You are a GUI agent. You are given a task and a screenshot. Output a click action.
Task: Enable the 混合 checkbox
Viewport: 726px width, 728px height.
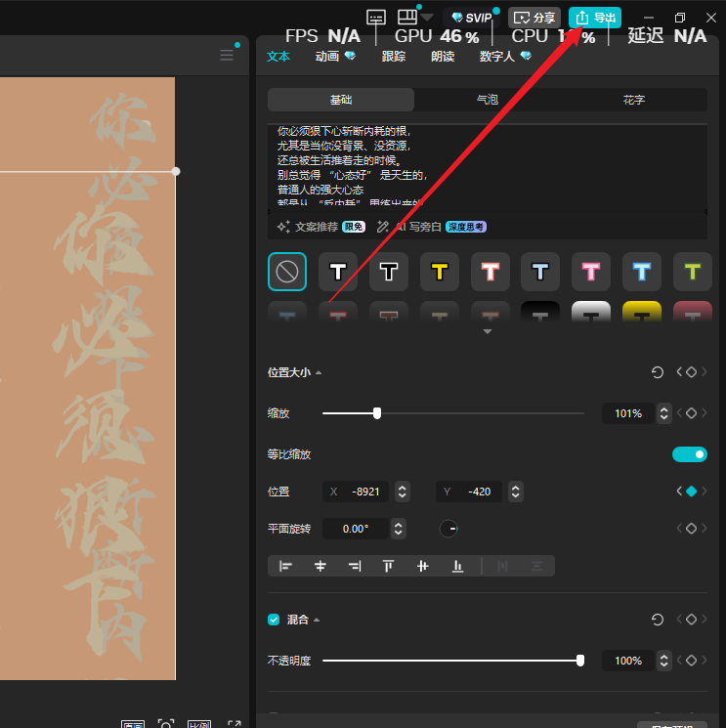[x=275, y=620]
